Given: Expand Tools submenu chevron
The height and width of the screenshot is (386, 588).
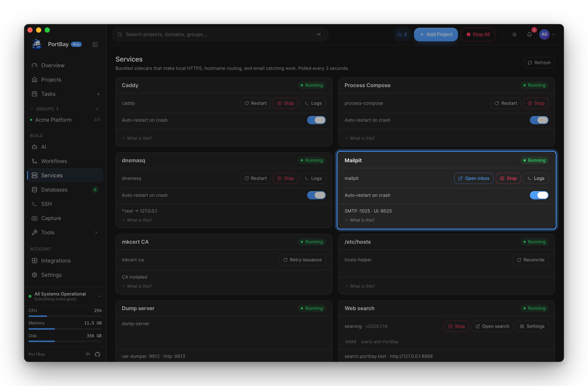Looking at the screenshot, I should tap(96, 233).
